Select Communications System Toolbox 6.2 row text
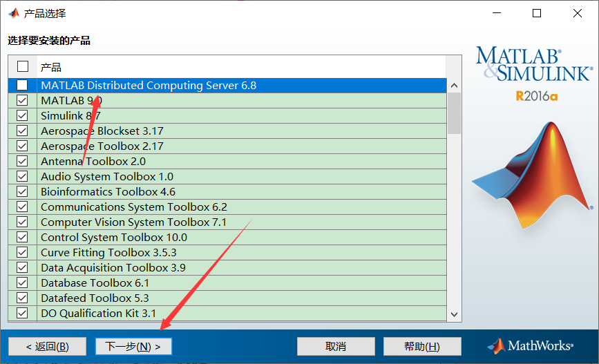The height and width of the screenshot is (364, 599). click(x=134, y=207)
